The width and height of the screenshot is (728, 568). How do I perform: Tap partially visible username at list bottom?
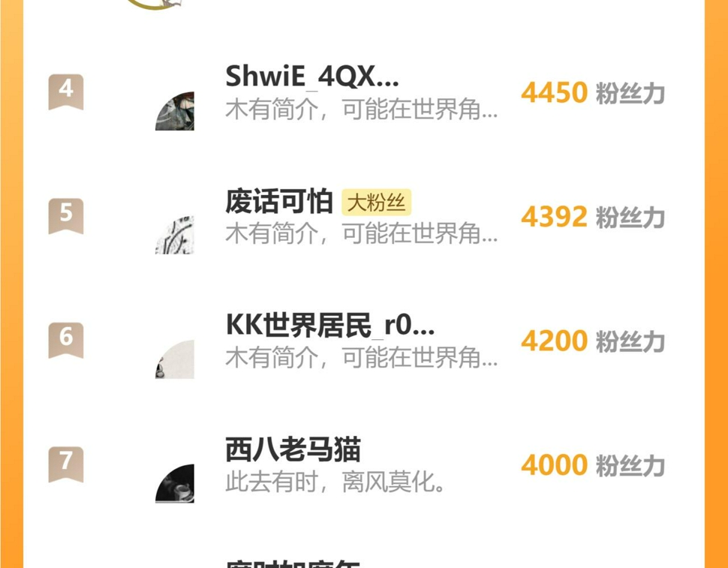point(293,563)
